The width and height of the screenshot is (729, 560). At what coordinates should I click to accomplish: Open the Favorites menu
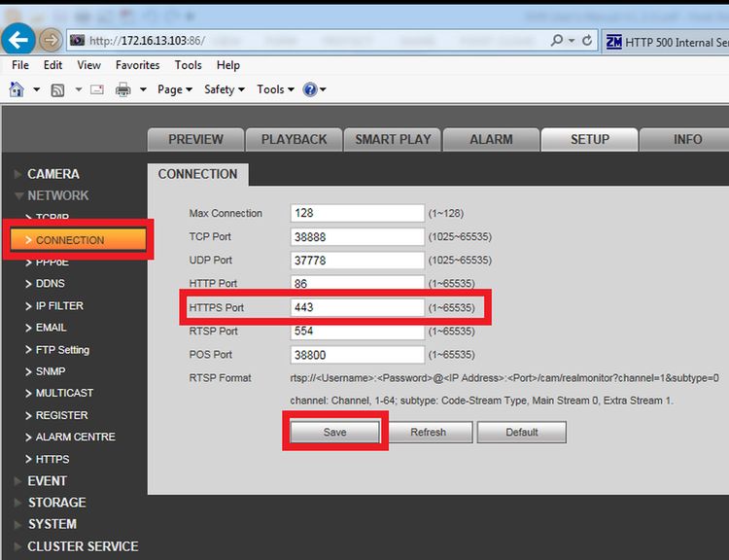coord(138,65)
